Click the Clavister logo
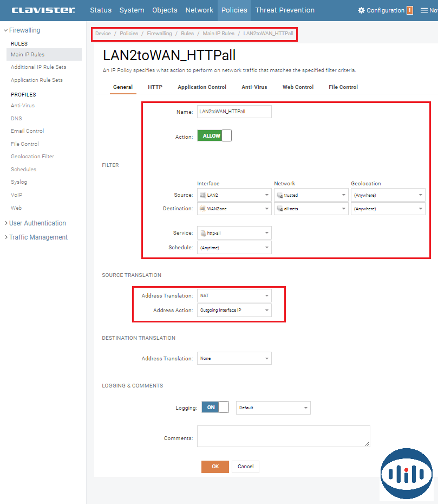The height and width of the screenshot is (504, 438). (x=43, y=10)
